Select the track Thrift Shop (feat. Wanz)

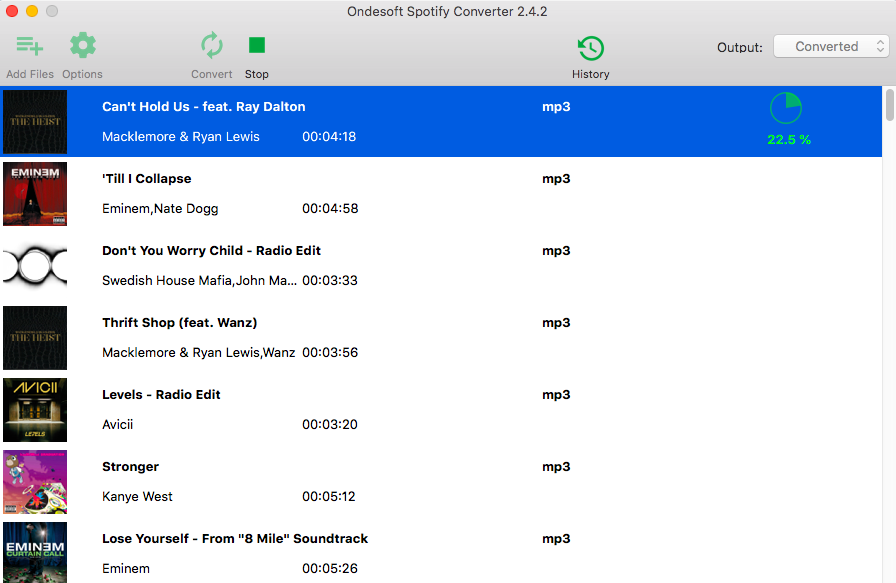pos(179,323)
